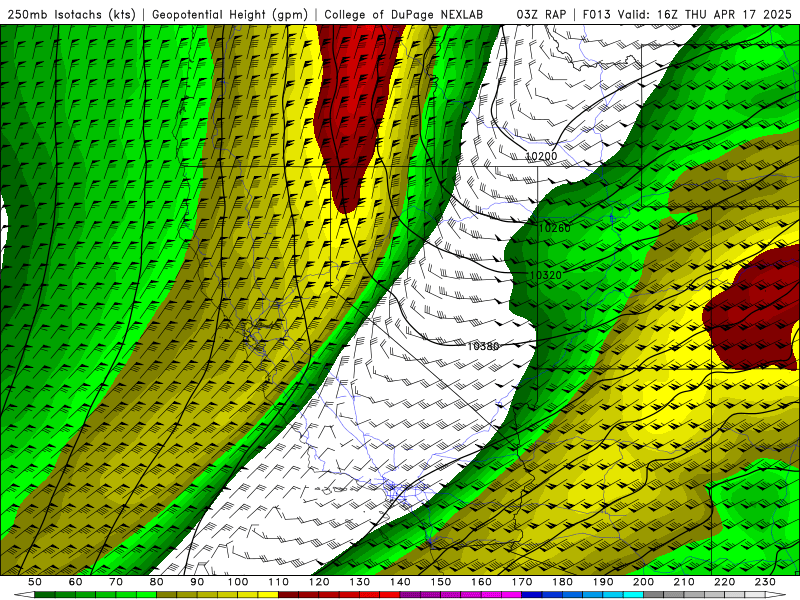Click the darkest green legend swatch below 50
800x600 pixels.
pyautogui.click(x=44, y=595)
